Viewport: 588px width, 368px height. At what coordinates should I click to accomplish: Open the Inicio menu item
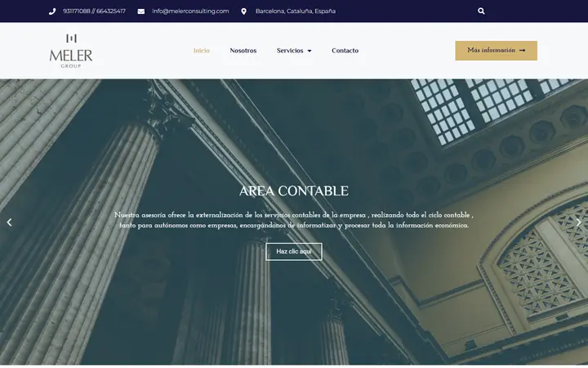click(202, 51)
